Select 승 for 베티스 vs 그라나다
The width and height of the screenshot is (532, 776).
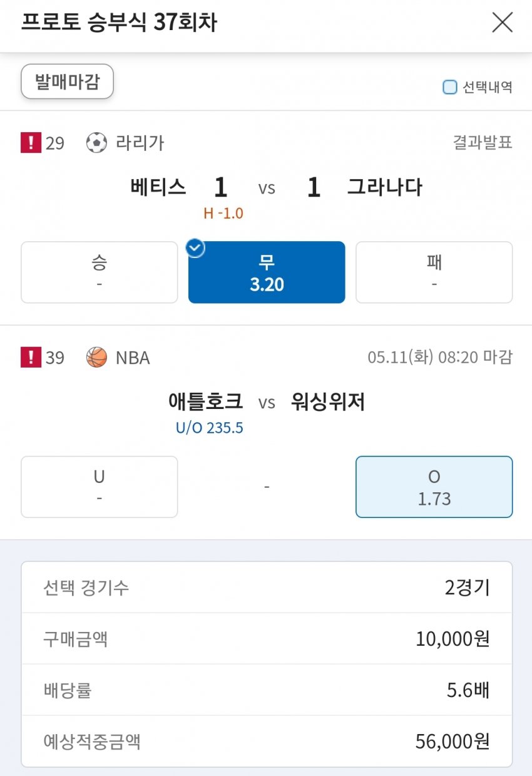99,272
